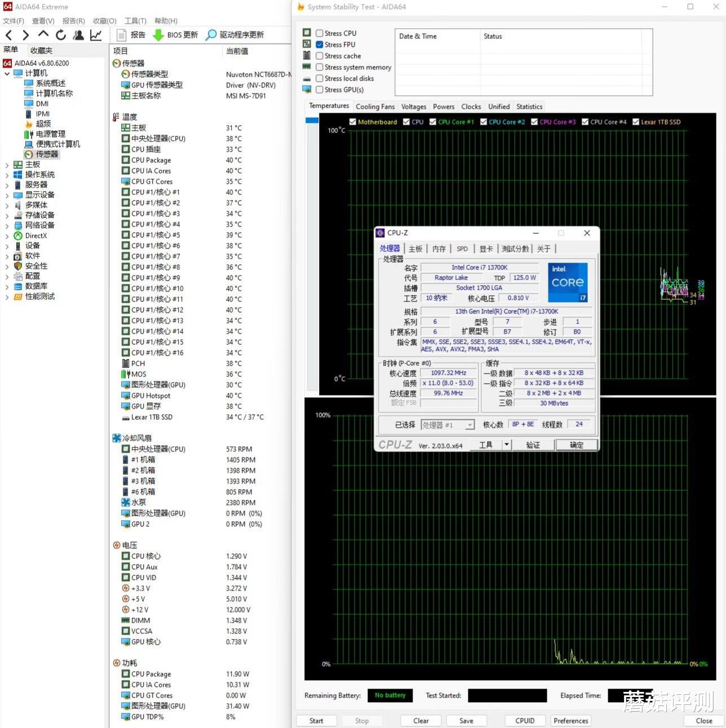The height and width of the screenshot is (728, 726).
Task: Uncheck the Stress FPU checkbox
Action: (320, 45)
